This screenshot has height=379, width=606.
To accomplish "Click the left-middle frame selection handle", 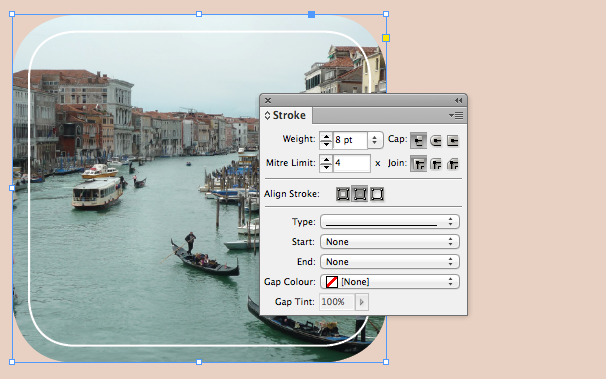I will click(12, 188).
